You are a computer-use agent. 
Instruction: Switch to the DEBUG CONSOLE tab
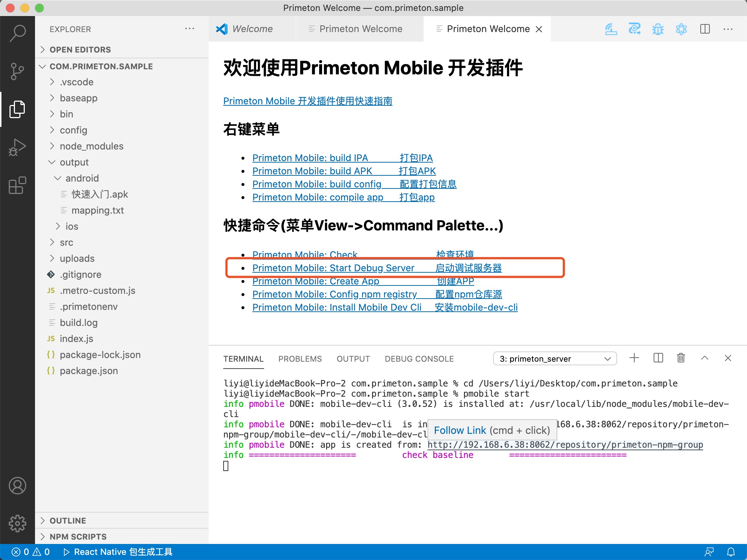pos(419,359)
